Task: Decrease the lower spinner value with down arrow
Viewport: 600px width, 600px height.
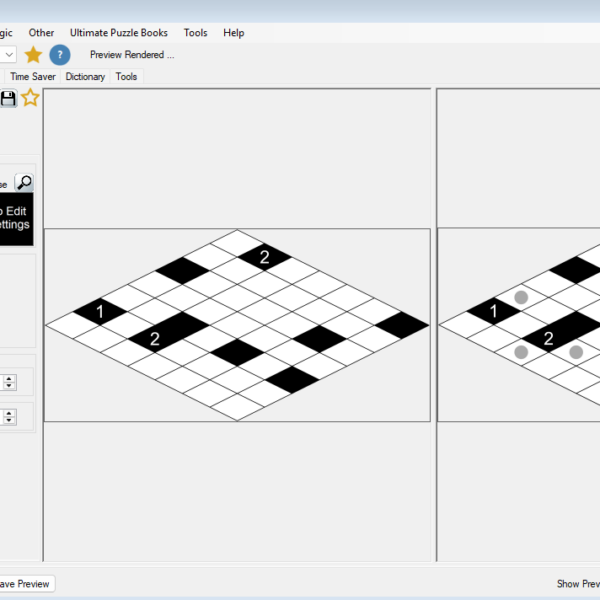Action: click(x=9, y=419)
